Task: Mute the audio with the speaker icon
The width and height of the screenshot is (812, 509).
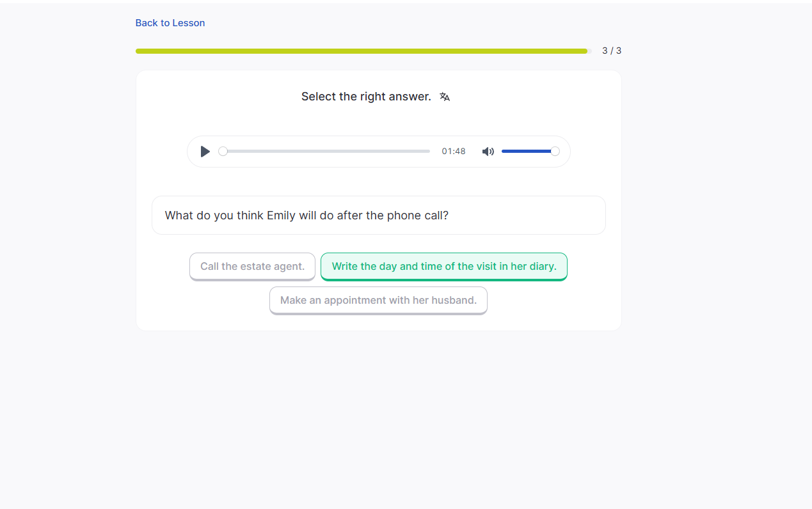Action: coord(488,152)
